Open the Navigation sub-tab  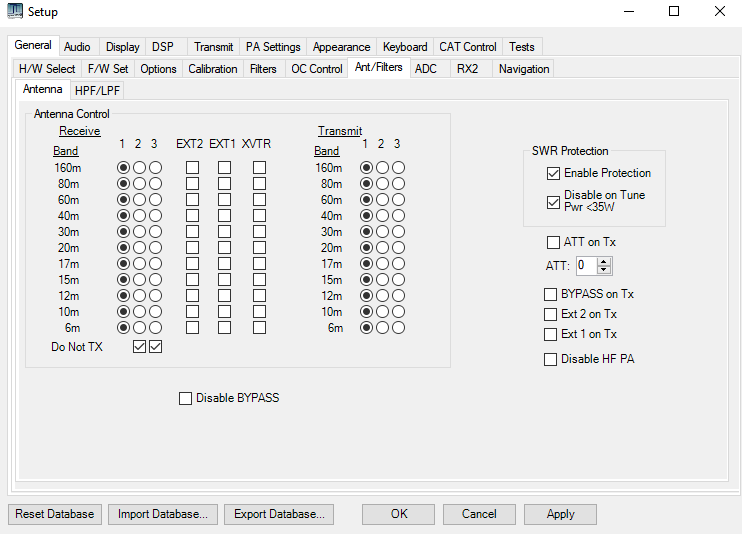coord(524,69)
